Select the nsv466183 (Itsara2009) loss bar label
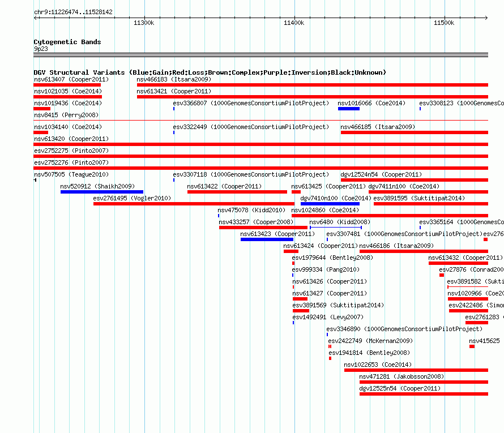This screenshot has height=433, width=504. [174, 79]
